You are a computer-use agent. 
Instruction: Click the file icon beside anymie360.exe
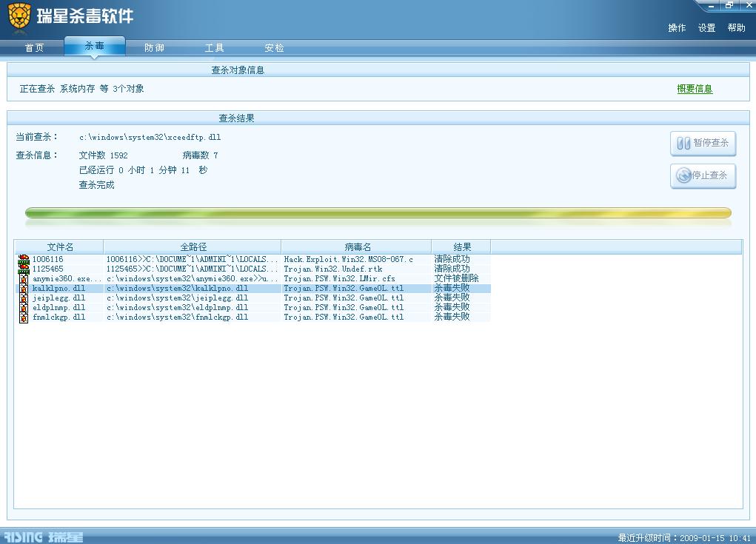click(x=24, y=279)
